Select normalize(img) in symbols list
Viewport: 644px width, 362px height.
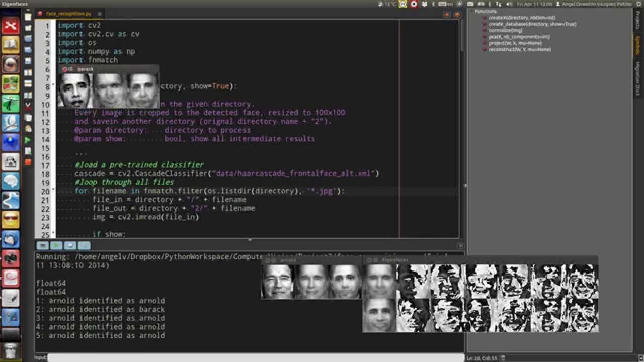click(x=505, y=31)
